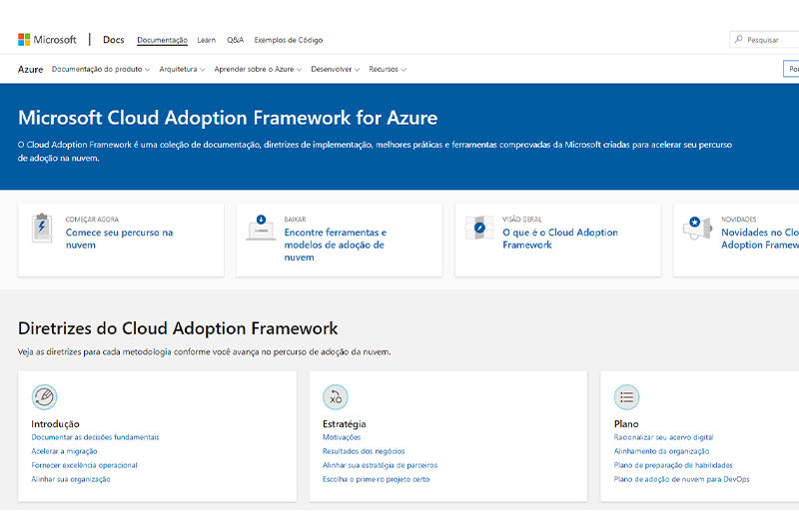Click Alinhar sua estratégia de parceiros link
Viewport: 799px width, 532px height.
coord(381,465)
